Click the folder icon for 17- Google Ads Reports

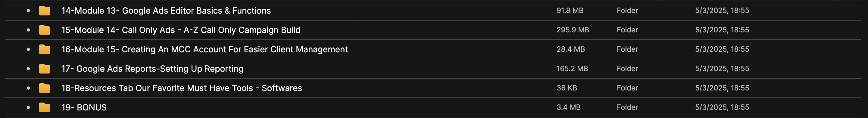pyautogui.click(x=45, y=69)
